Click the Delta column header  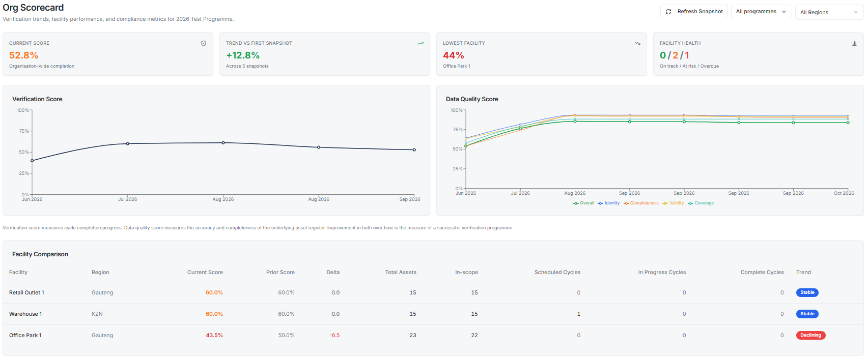coord(333,273)
